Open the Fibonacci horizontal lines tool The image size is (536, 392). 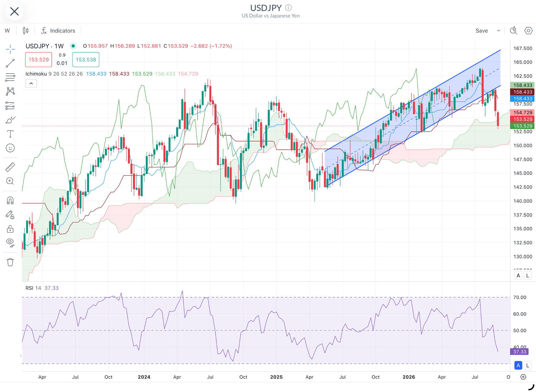[10, 77]
